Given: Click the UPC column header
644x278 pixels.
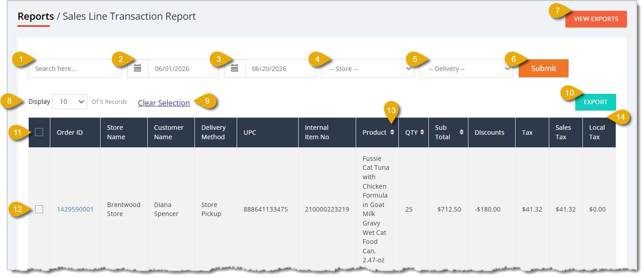Looking at the screenshot, I should click(x=268, y=132).
